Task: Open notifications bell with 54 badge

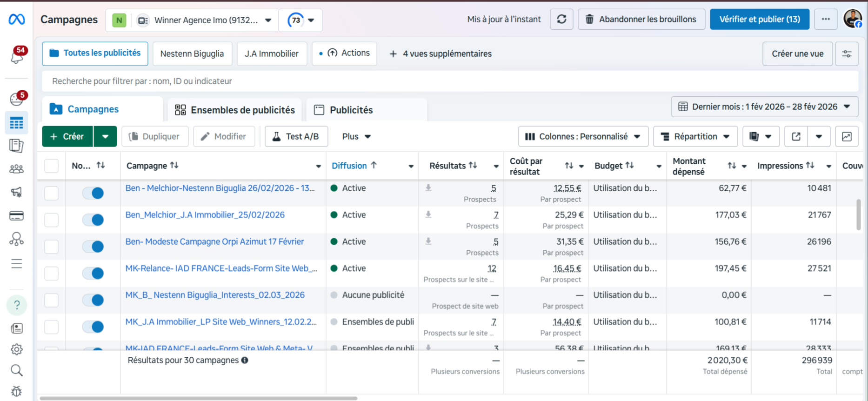Action: (17, 56)
